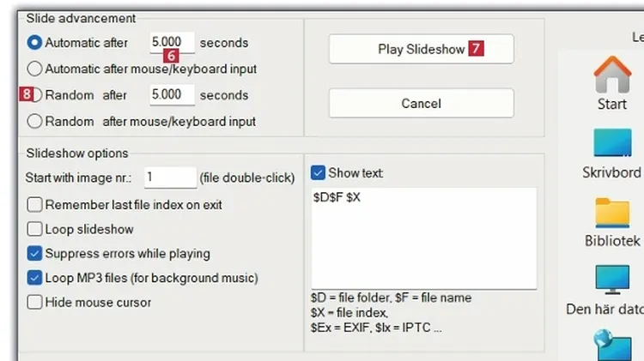Choose Random after mouse/keyboard input option
The width and height of the screenshot is (644, 361).
35,122
